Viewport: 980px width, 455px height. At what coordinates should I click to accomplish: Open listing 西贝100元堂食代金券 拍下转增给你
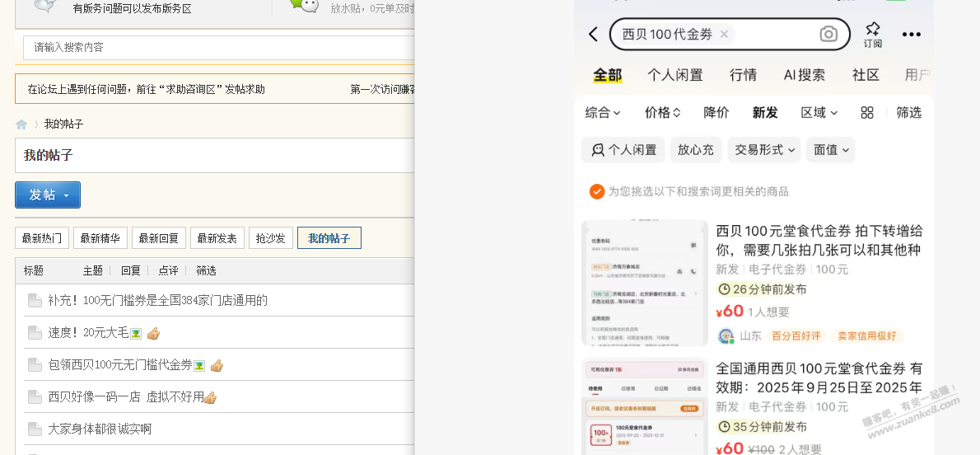tap(819, 241)
